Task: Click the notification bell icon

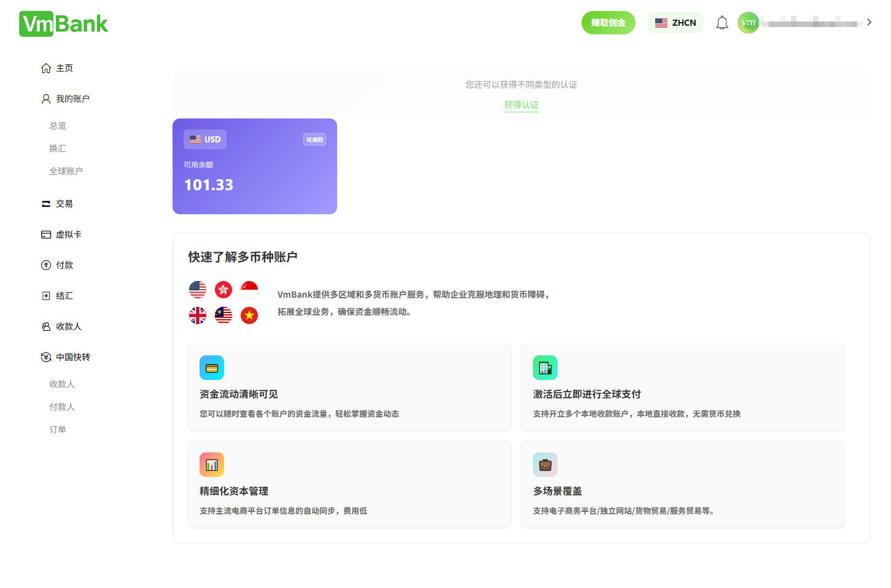Action: [722, 22]
